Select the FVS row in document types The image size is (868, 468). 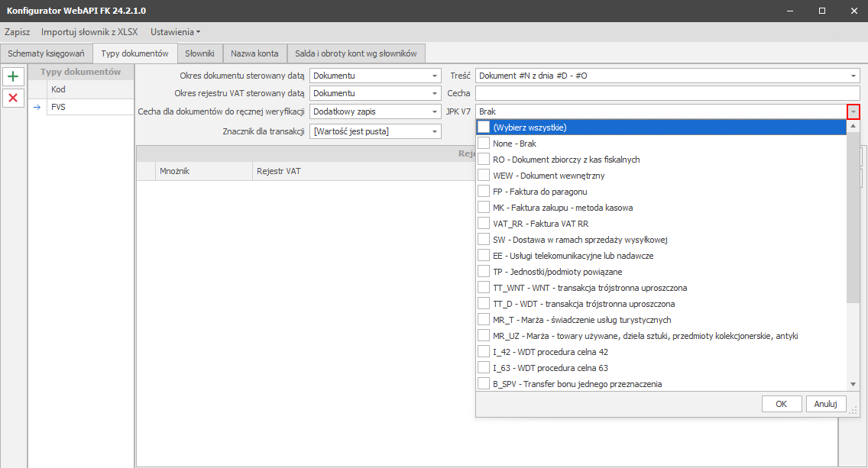[x=80, y=107]
